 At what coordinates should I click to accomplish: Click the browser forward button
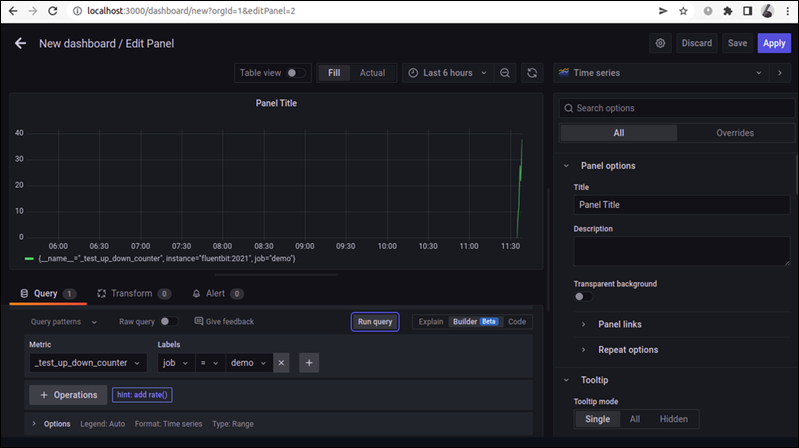(x=33, y=11)
